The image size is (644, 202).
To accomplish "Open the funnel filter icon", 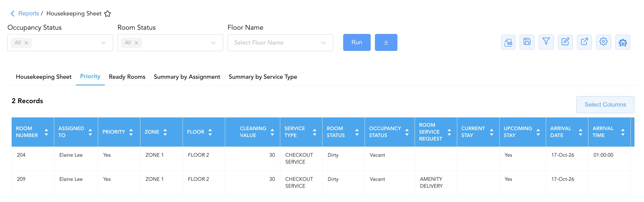I will coord(546,42).
